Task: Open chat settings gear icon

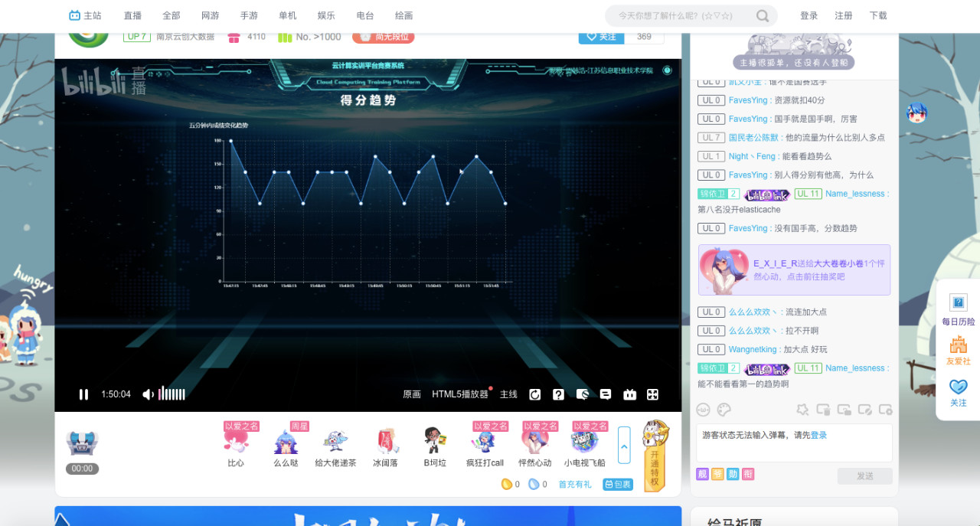Action: click(x=885, y=409)
